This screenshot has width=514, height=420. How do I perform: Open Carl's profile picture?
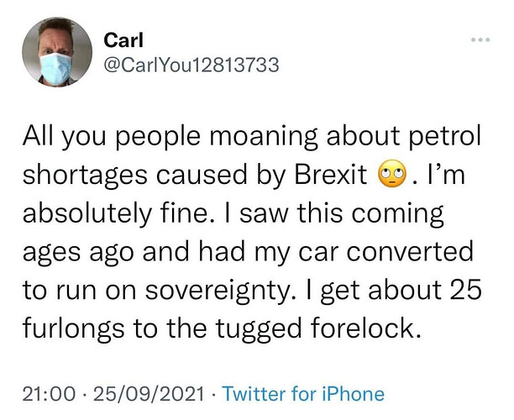[57, 52]
